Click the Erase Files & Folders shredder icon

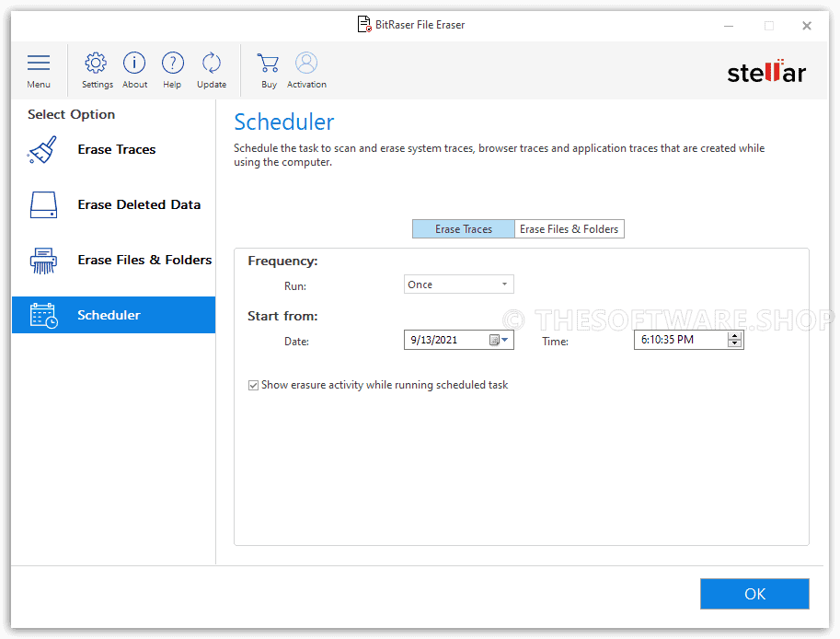pos(43,261)
